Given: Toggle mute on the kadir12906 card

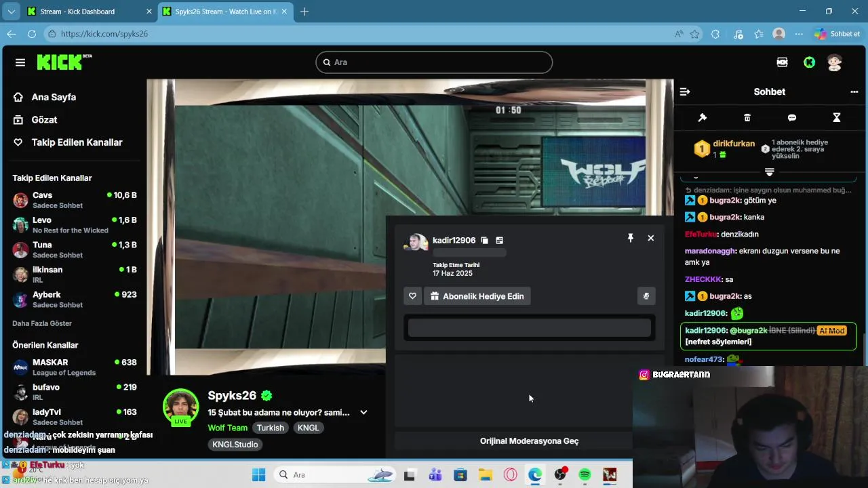Looking at the screenshot, I should pyautogui.click(x=646, y=296).
